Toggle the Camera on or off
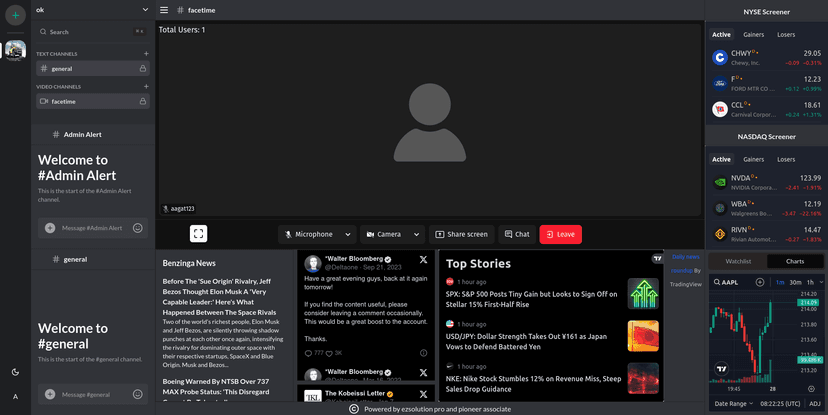This screenshot has width=828, height=415. pyautogui.click(x=383, y=234)
